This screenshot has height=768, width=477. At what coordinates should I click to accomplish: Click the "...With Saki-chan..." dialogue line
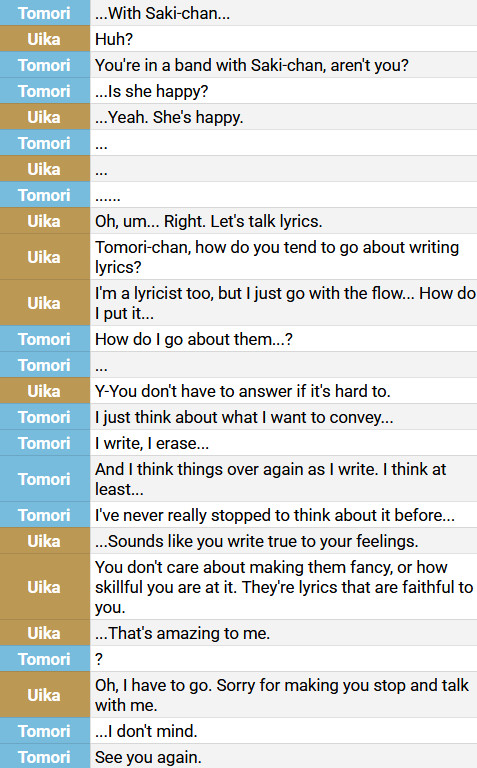coord(162,13)
